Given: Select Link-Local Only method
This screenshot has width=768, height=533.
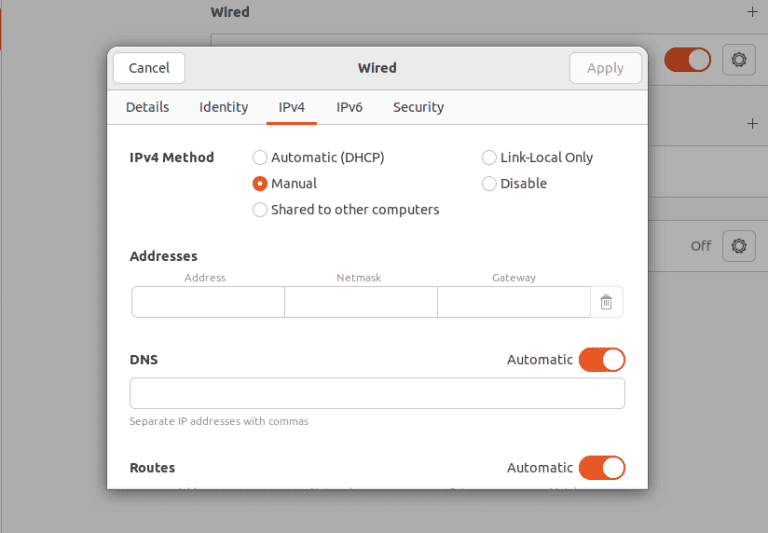Looking at the screenshot, I should [537, 158].
